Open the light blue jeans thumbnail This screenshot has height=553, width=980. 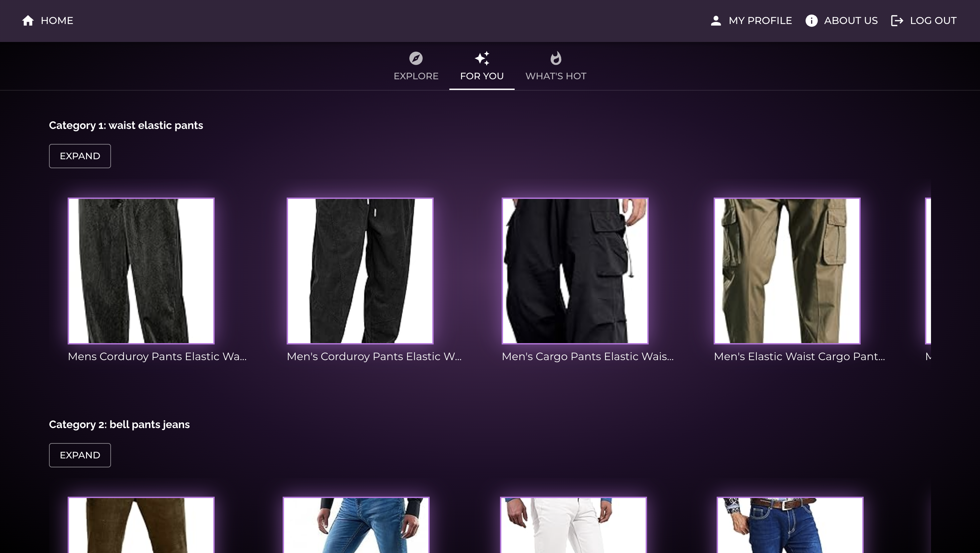coord(356,525)
